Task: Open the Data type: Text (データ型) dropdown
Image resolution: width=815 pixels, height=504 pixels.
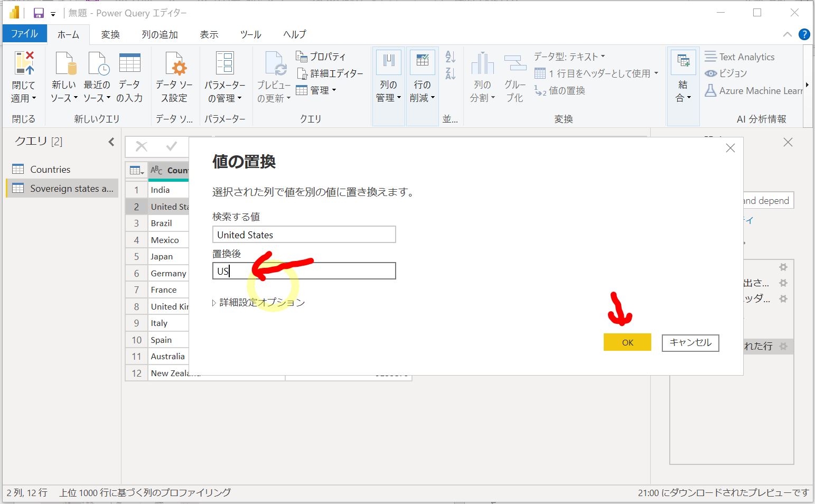Action: [569, 57]
